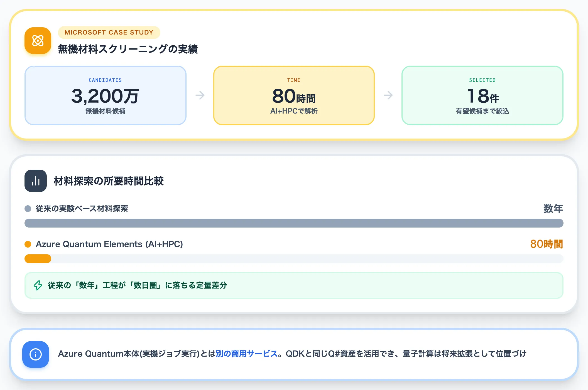The image size is (588, 390).
Task: Click the caption 有望候補まで絞込
Action: pyautogui.click(x=482, y=111)
